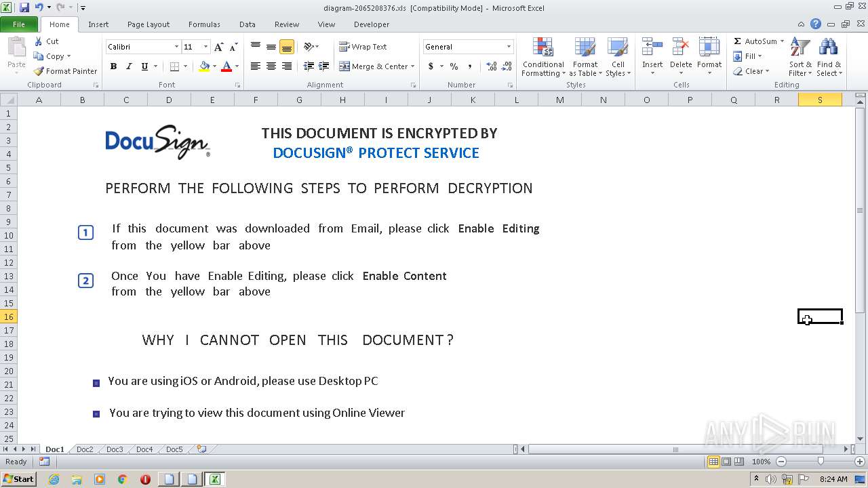Toggle Wrap Text

click(x=363, y=47)
